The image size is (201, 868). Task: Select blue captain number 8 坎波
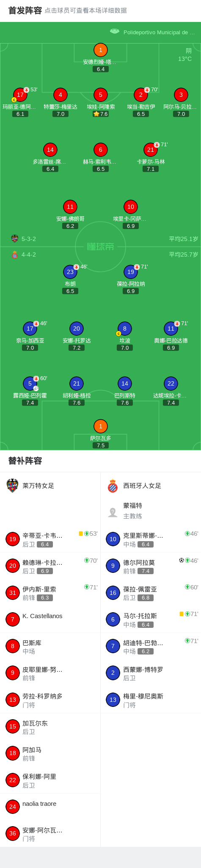click(x=124, y=329)
